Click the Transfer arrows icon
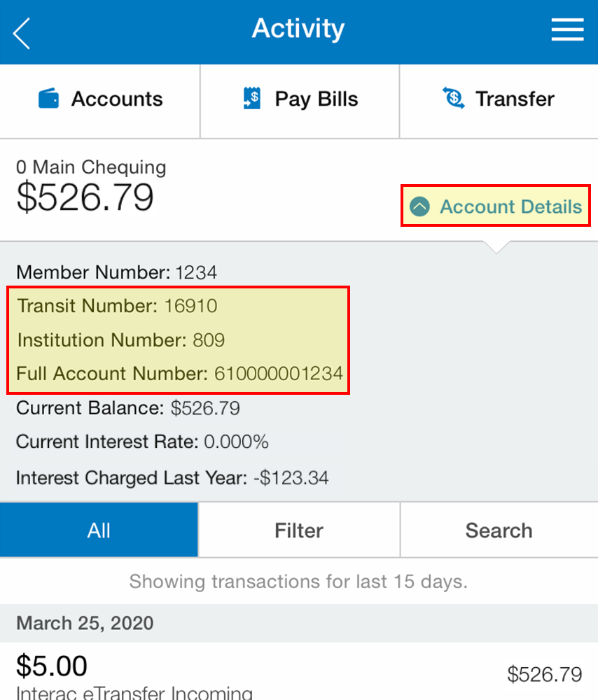Viewport: 598px width, 700px height. 452,99
